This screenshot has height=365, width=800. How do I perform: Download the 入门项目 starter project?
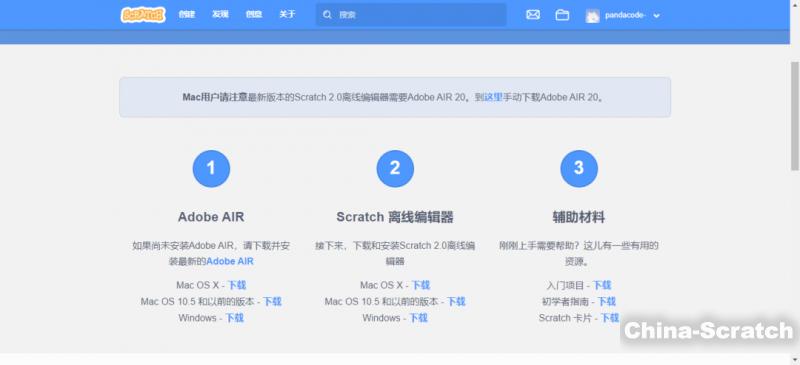[x=602, y=285]
